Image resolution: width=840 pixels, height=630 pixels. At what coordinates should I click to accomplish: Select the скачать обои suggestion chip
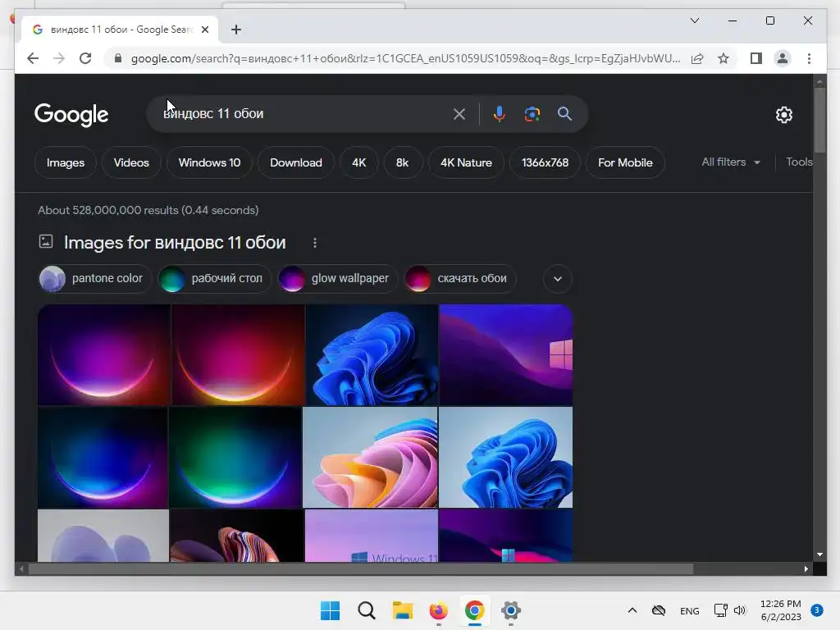(x=460, y=279)
